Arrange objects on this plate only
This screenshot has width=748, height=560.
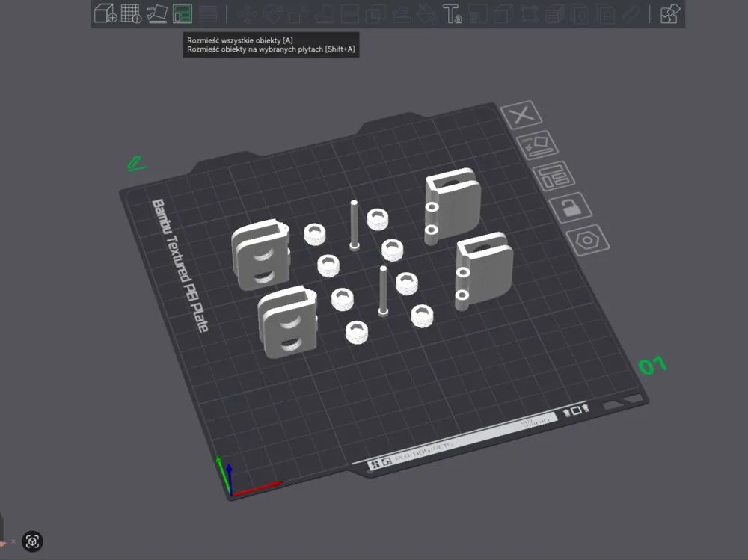pyautogui.click(x=554, y=176)
